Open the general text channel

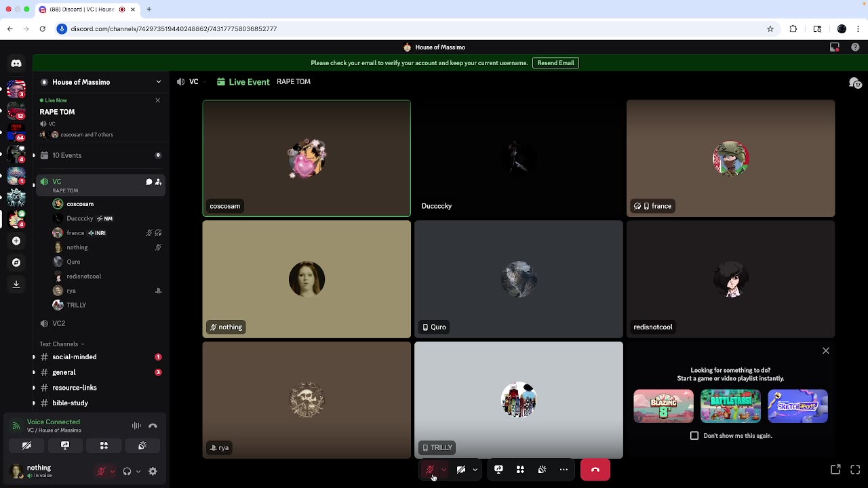(102, 372)
